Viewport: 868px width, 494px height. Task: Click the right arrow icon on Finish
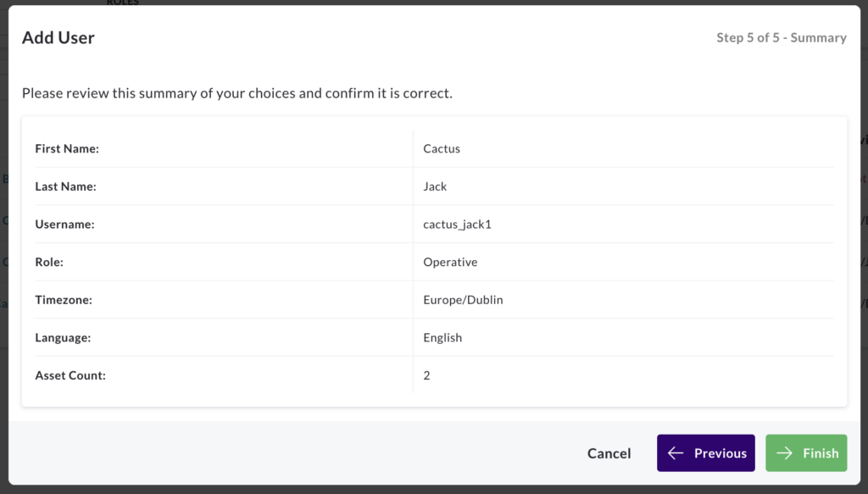click(784, 453)
